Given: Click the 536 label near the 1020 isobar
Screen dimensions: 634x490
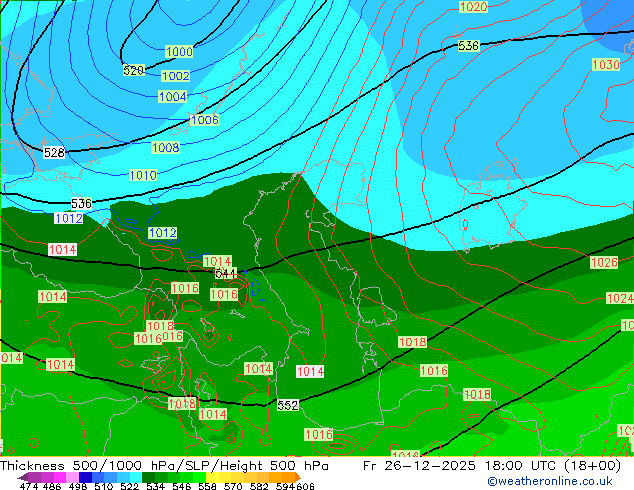Looking at the screenshot, I should (469, 46).
